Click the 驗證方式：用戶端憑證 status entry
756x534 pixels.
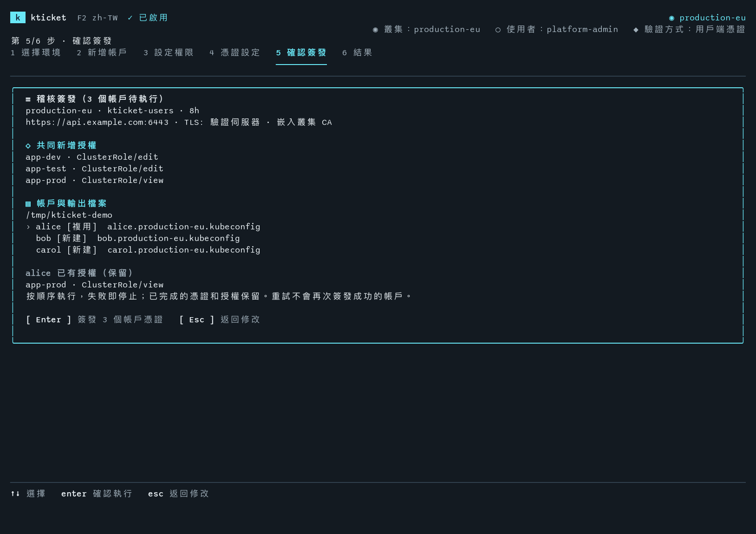point(689,29)
